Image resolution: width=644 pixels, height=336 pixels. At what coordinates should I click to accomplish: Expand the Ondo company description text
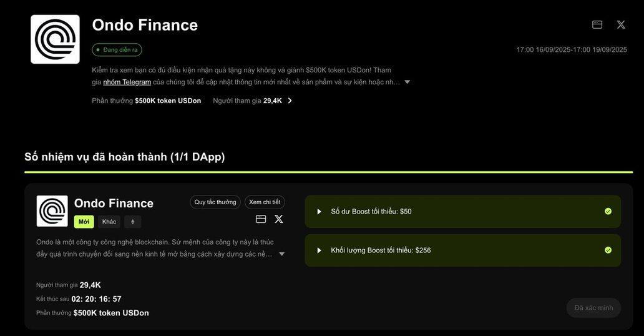point(282,254)
